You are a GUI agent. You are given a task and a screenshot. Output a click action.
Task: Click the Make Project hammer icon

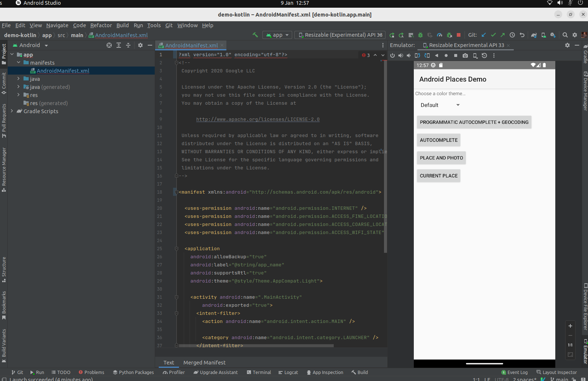tap(255, 35)
